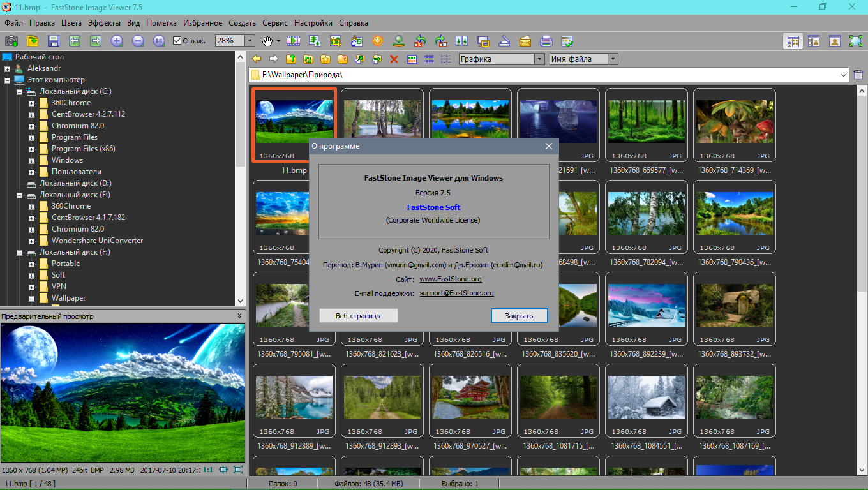
Task: Click the Email envelope icon
Action: point(525,41)
